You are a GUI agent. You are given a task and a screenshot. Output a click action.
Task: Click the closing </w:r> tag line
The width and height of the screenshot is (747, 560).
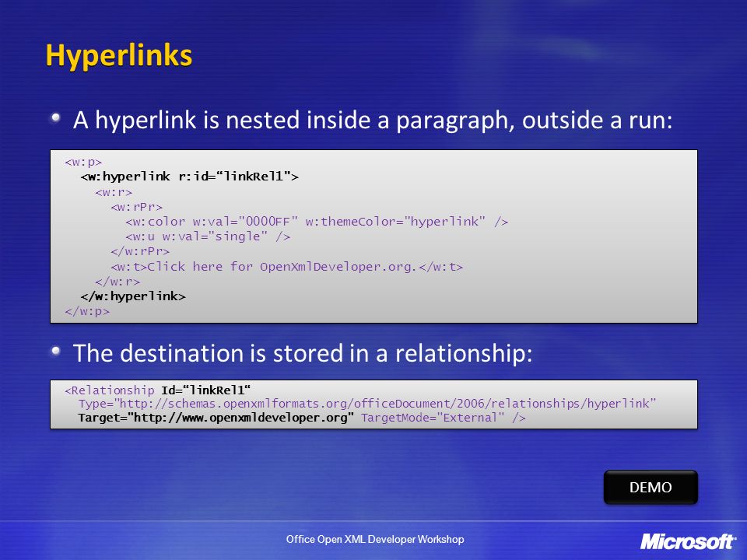pos(117,282)
